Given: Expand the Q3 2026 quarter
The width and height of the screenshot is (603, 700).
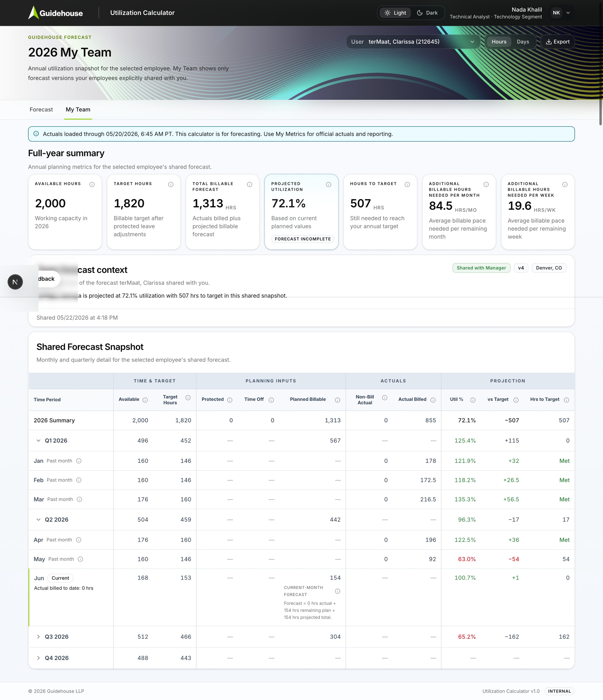Looking at the screenshot, I should (38, 637).
